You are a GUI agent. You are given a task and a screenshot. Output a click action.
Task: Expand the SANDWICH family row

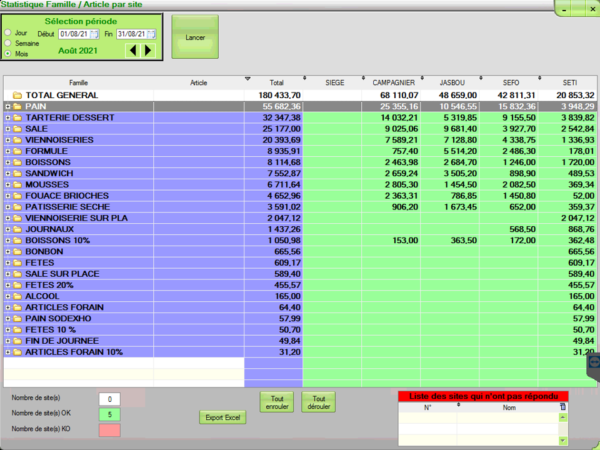point(7,170)
